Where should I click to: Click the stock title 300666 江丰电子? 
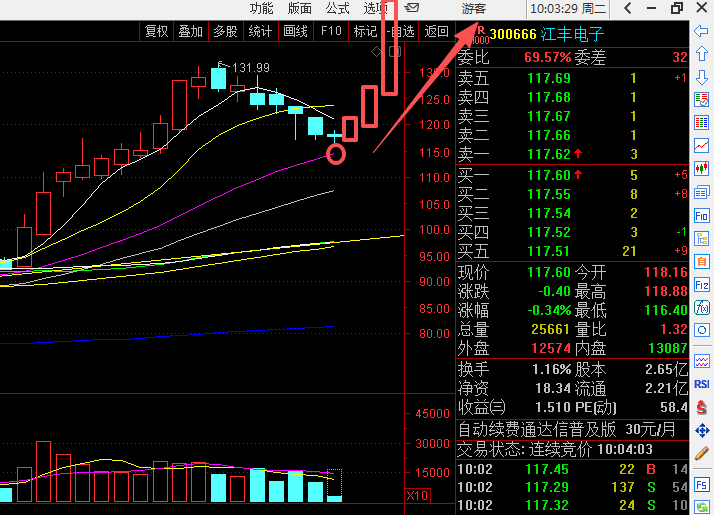(547, 34)
